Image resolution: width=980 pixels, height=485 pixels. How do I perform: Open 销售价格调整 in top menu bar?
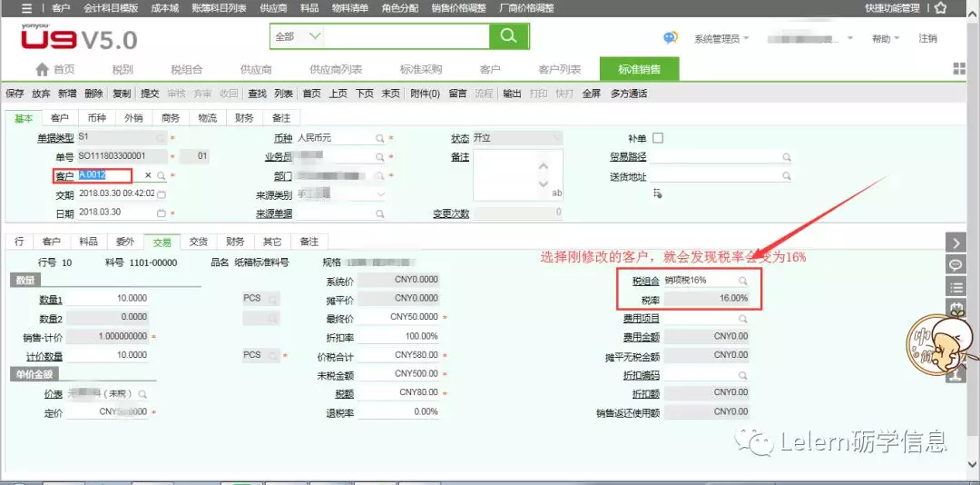pos(459,8)
